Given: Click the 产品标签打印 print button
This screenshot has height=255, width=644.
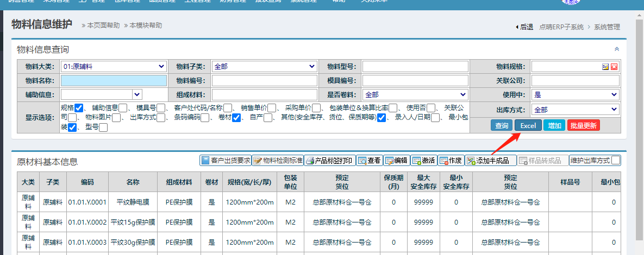Looking at the screenshot, I should (x=330, y=161).
